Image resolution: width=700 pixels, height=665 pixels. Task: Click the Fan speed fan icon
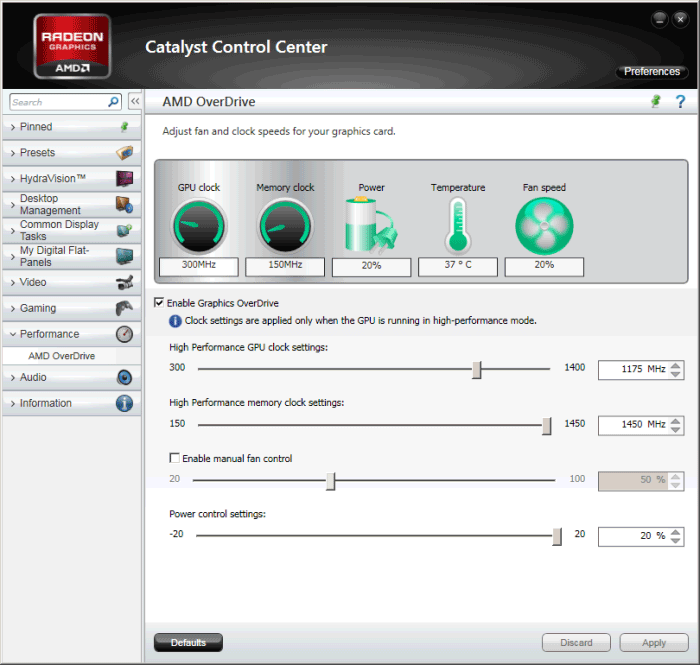[x=544, y=225]
